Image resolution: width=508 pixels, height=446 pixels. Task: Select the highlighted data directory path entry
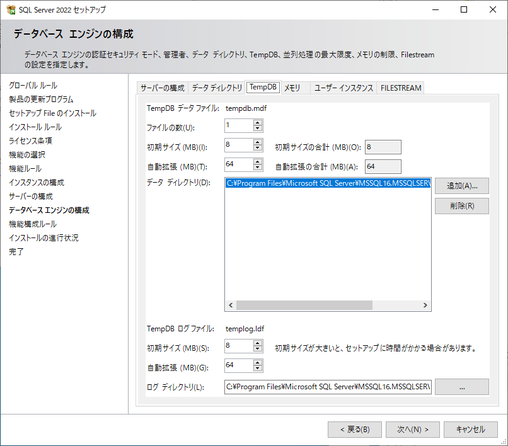tap(328, 183)
